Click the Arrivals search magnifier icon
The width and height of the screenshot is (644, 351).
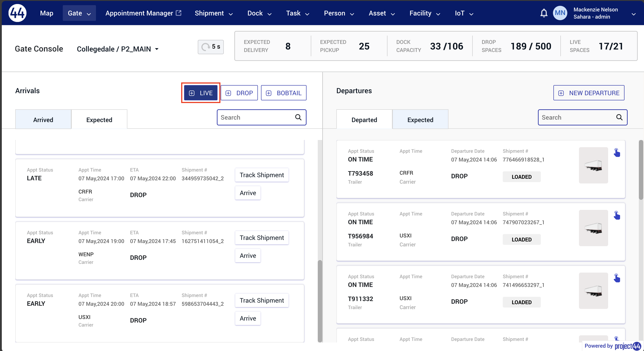pos(298,117)
